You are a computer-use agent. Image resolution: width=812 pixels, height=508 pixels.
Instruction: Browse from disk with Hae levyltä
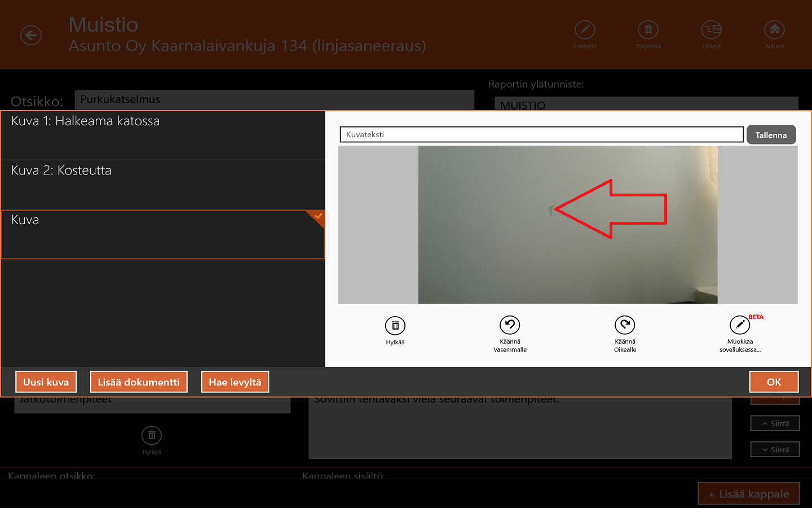click(235, 382)
